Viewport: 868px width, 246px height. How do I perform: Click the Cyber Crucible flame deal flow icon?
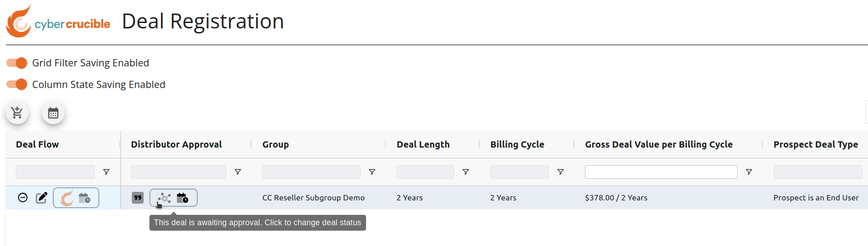67,198
